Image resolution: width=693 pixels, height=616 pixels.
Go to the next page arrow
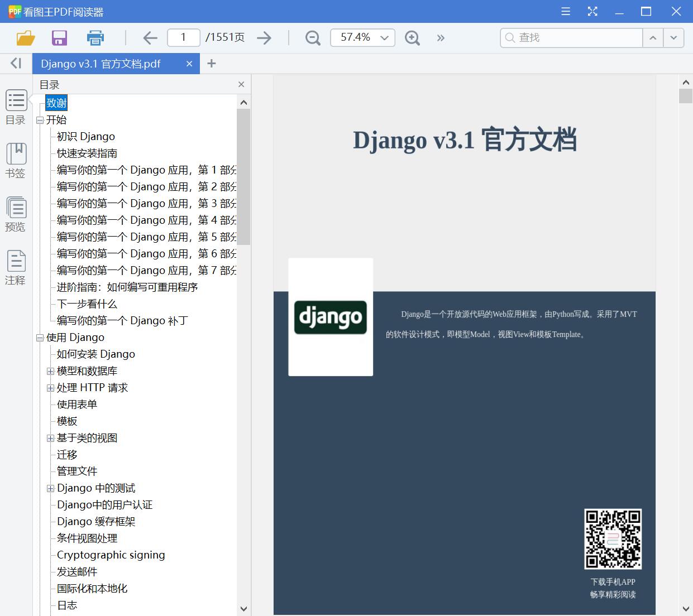coord(264,38)
